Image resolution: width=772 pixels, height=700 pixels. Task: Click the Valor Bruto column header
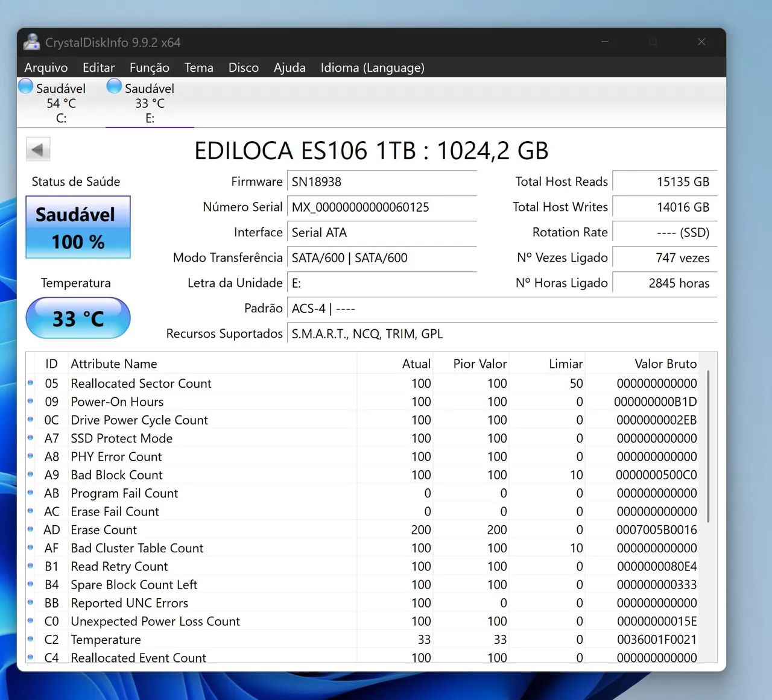tap(642, 364)
